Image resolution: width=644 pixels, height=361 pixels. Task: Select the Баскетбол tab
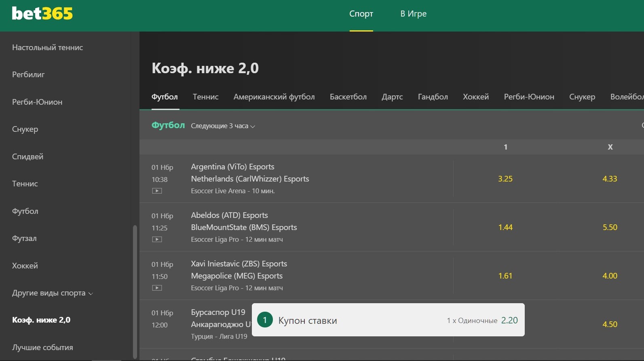pos(348,97)
